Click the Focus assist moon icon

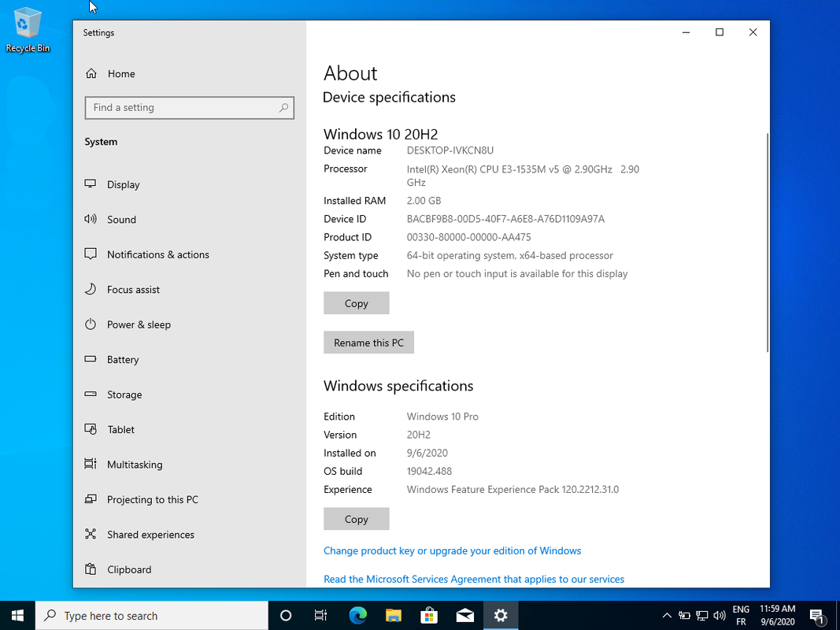point(91,289)
